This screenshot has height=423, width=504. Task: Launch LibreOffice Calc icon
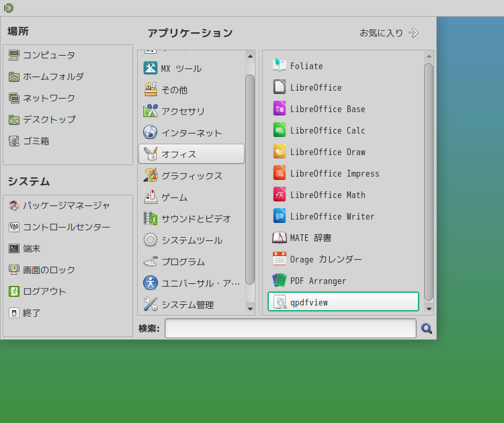pyautogui.click(x=280, y=130)
